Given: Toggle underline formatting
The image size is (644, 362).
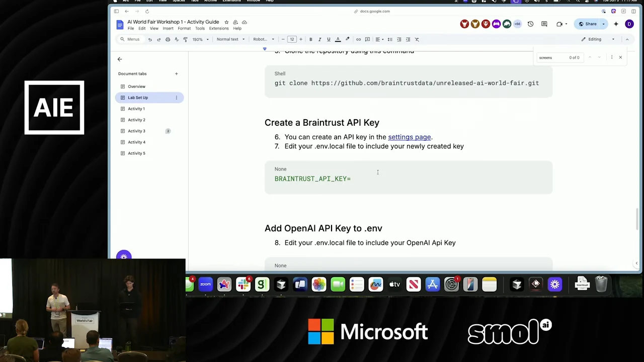Looking at the screenshot, I should coord(329,39).
